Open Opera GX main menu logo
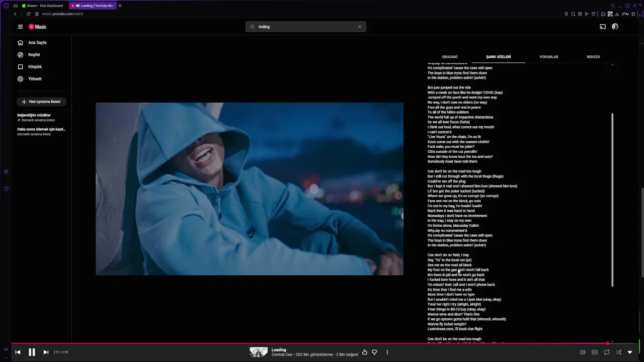Viewport: 644px width, 362px height. (6, 6)
